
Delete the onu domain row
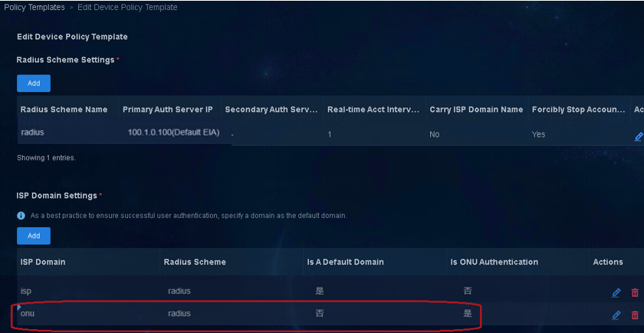coord(635,315)
